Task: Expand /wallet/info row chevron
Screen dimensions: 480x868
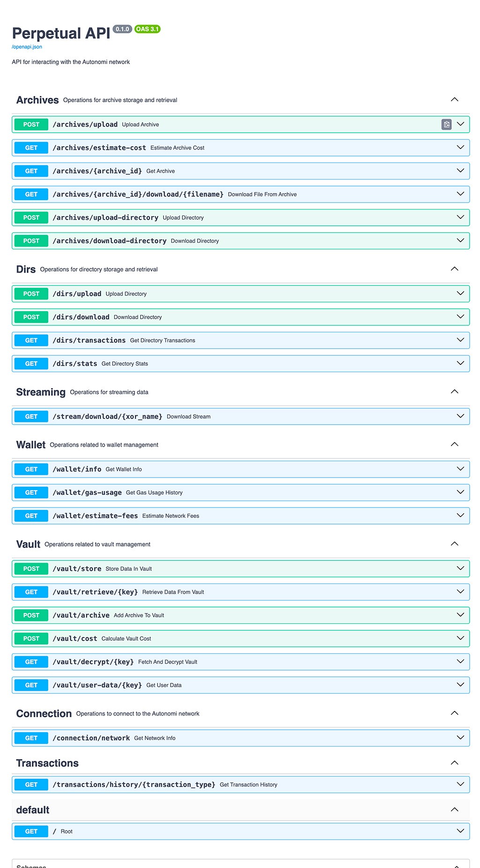Action: coord(460,469)
